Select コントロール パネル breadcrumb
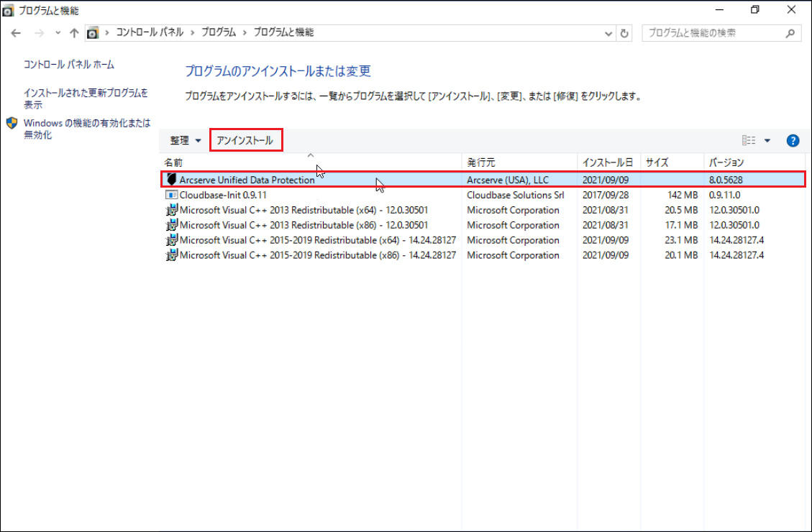The width and height of the screenshot is (812, 532). tap(150, 32)
